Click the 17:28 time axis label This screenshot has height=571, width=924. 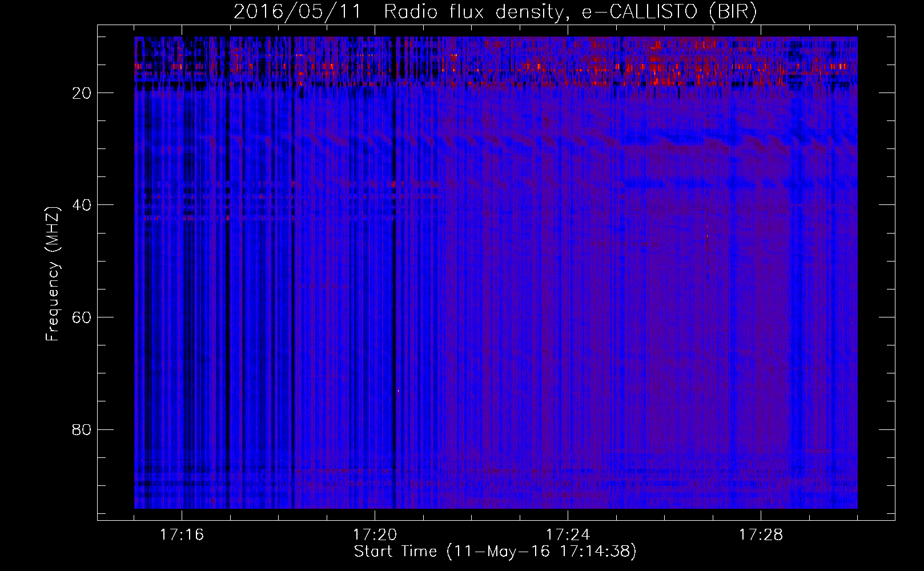coord(761,535)
